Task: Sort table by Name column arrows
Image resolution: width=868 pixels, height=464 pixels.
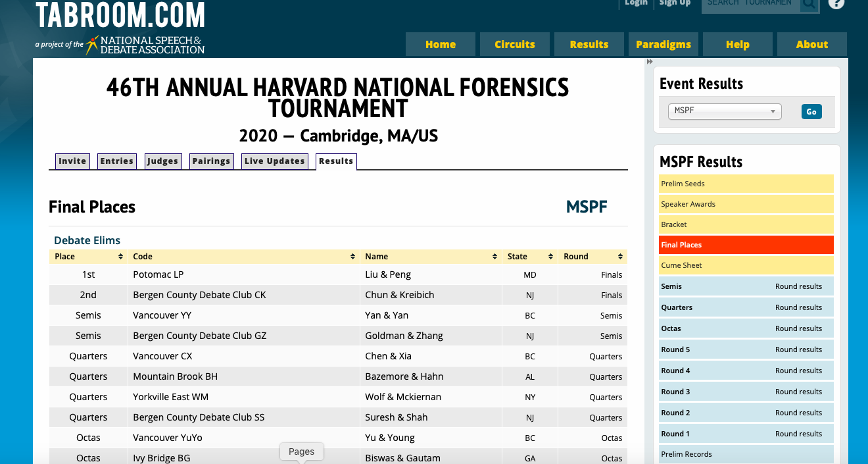Action: click(x=494, y=257)
